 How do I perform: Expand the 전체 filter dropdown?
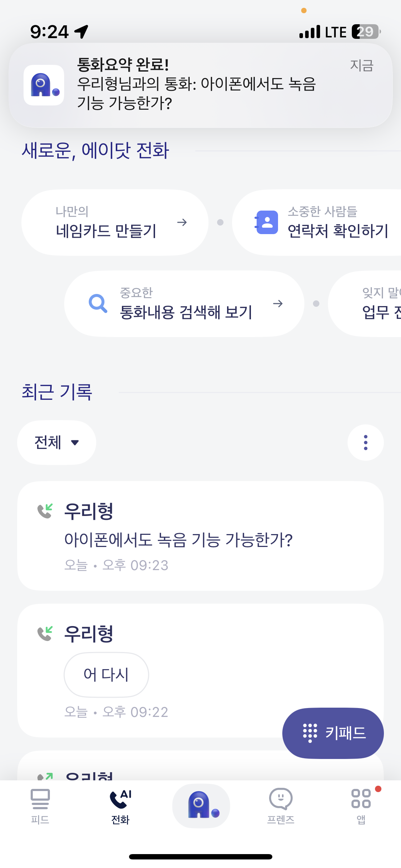tap(57, 443)
